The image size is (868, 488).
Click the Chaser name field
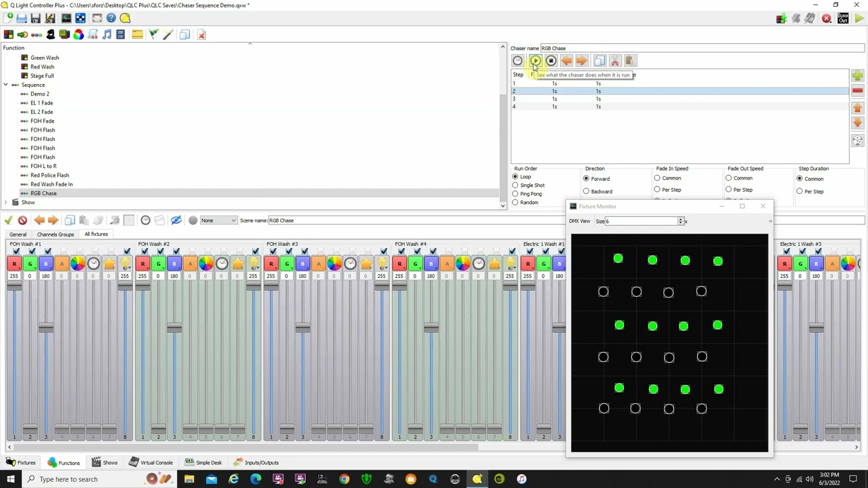[x=702, y=48]
